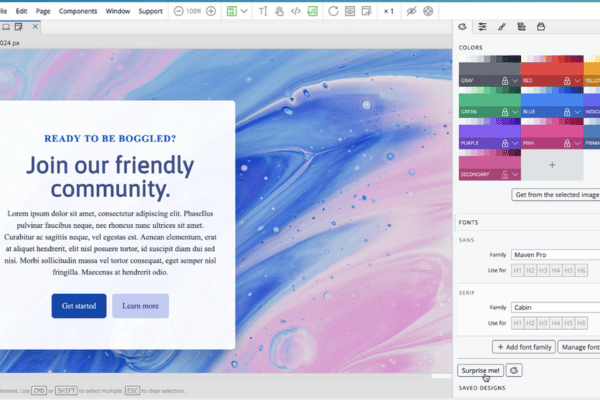
Task: Toggle the lock on the GRAY color
Action: coord(505,80)
